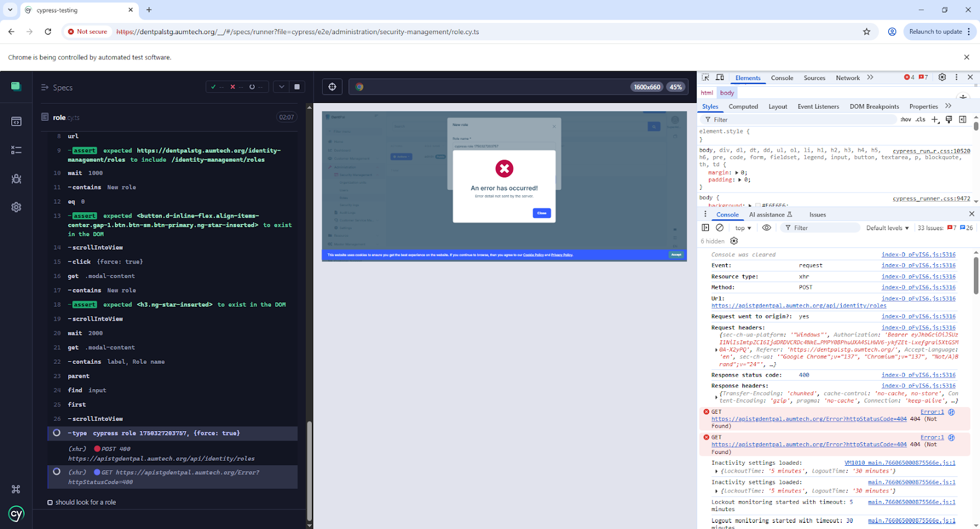This screenshot has width=980, height=529.
Task: Click the selector playground crosshair icon
Action: click(333, 87)
